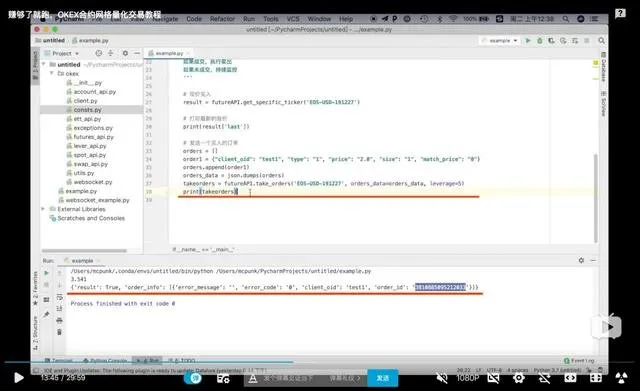The height and width of the screenshot is (391, 640).
Task: Open the player settings gear icon
Action: tap(519, 378)
